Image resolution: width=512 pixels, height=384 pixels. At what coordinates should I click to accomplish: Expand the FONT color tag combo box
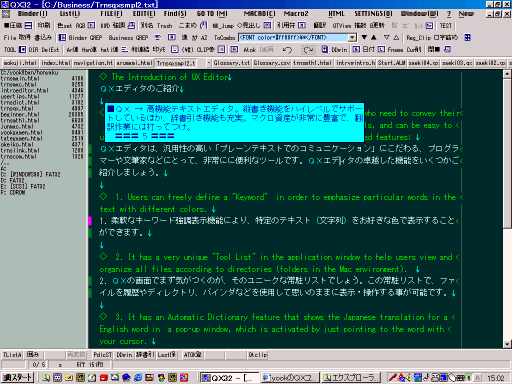[352, 38]
